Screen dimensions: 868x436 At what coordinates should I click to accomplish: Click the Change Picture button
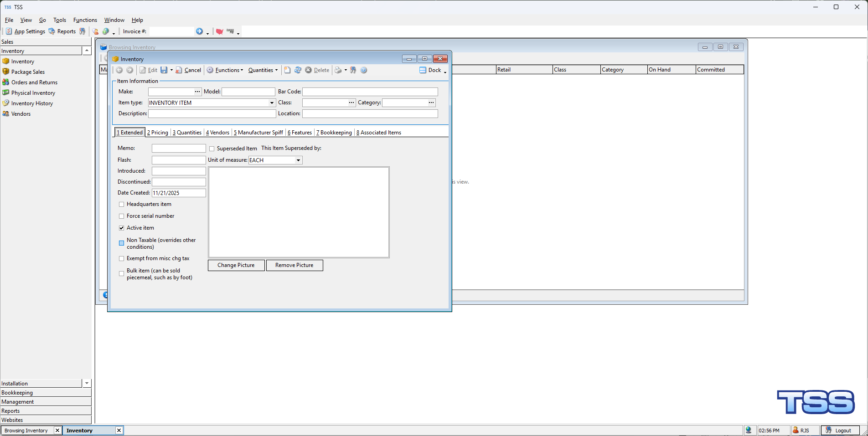236,265
